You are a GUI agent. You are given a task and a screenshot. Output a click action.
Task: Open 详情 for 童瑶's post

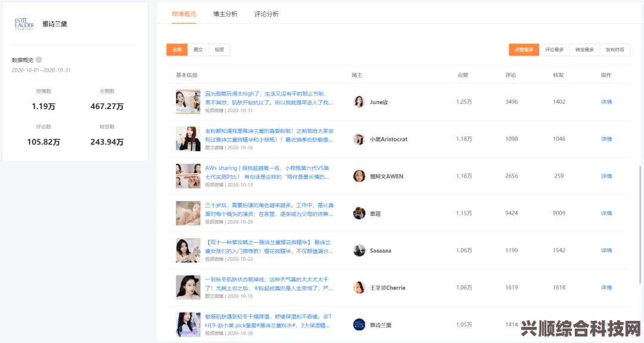606,213
